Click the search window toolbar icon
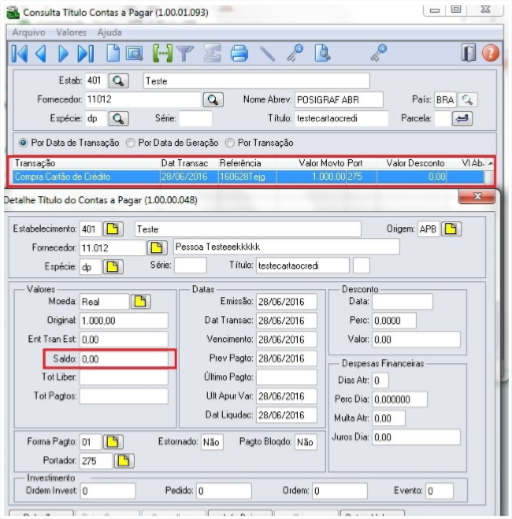 pos(134,53)
